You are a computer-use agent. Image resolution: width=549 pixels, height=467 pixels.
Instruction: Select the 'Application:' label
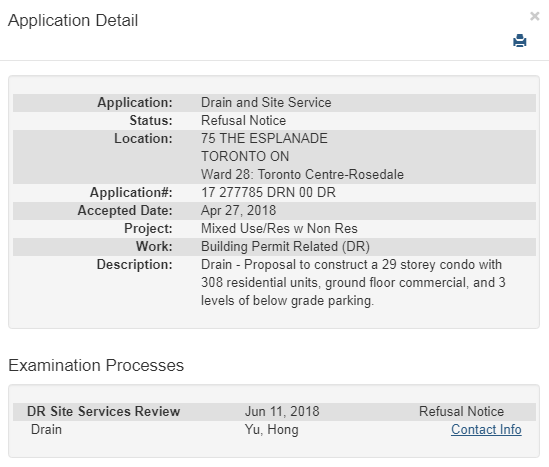pyautogui.click(x=135, y=103)
